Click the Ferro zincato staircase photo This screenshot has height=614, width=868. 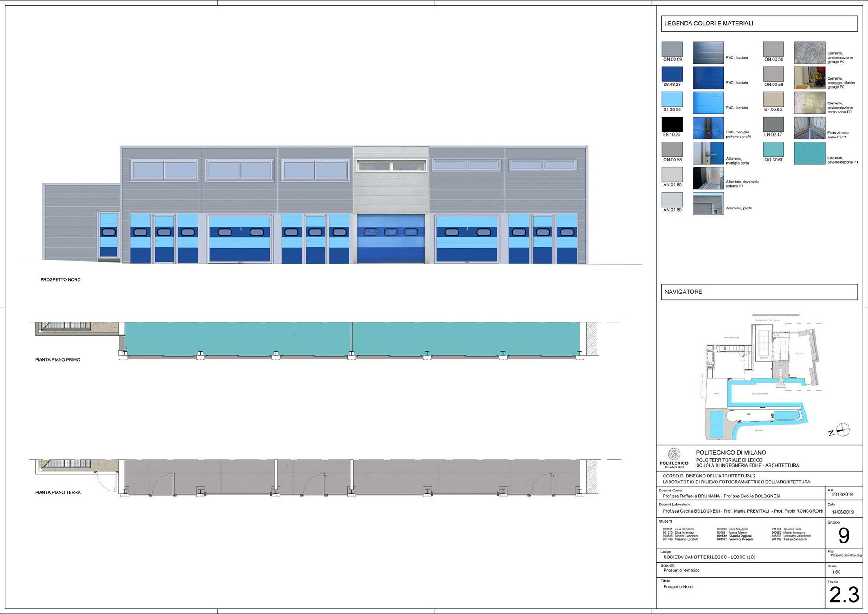(809, 128)
